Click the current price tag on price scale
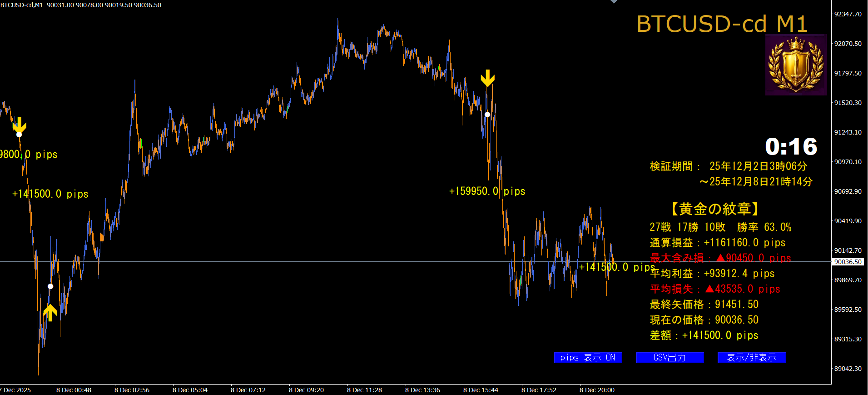The width and height of the screenshot is (868, 395). click(848, 262)
